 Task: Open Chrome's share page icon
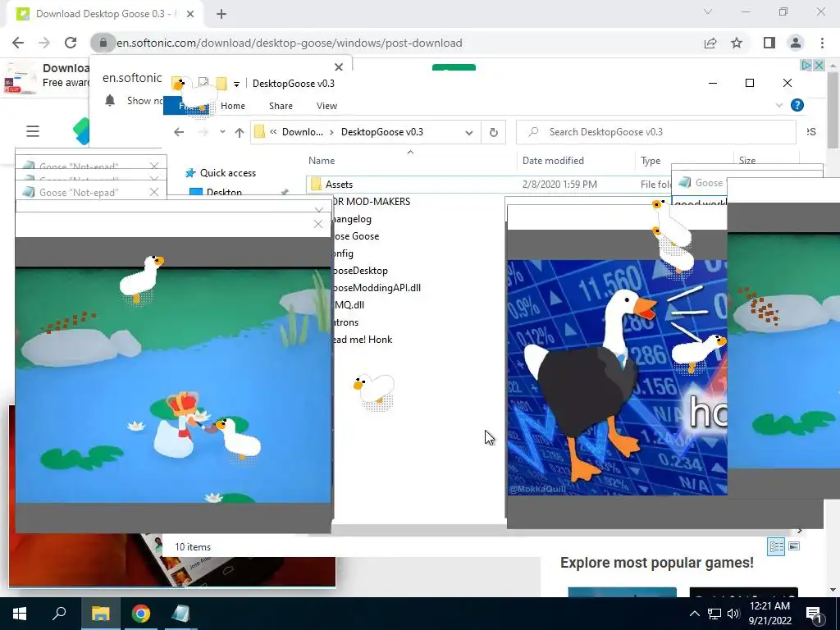[710, 43]
